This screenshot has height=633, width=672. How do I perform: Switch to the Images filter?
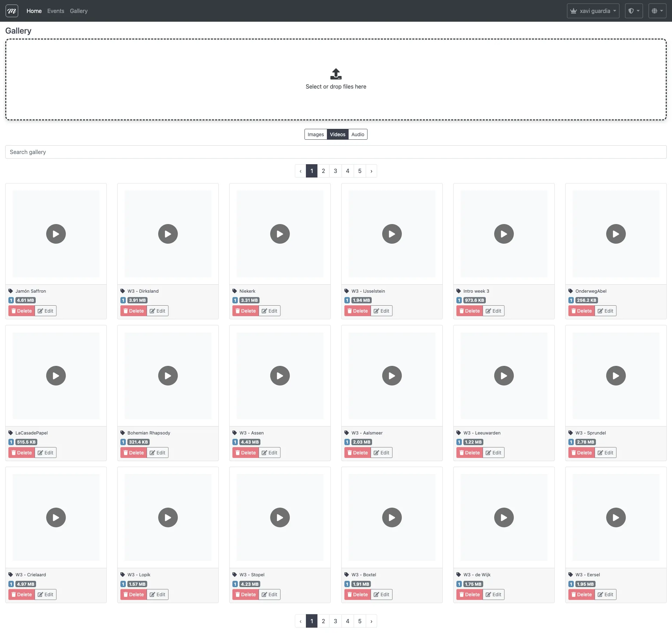tap(316, 134)
